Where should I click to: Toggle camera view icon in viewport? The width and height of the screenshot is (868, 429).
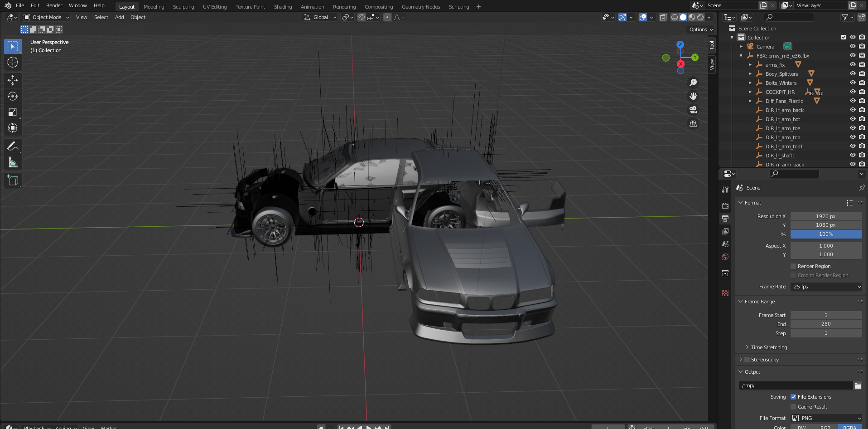(693, 110)
